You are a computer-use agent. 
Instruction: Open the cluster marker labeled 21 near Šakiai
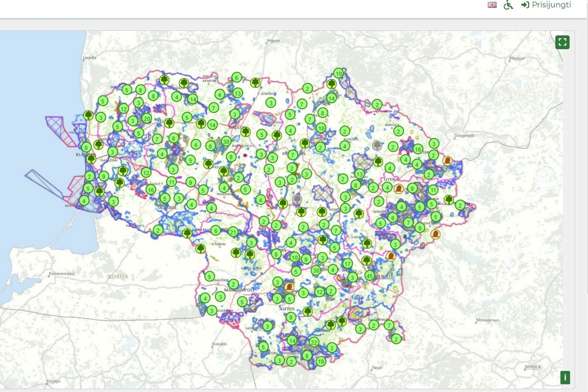tap(233, 232)
